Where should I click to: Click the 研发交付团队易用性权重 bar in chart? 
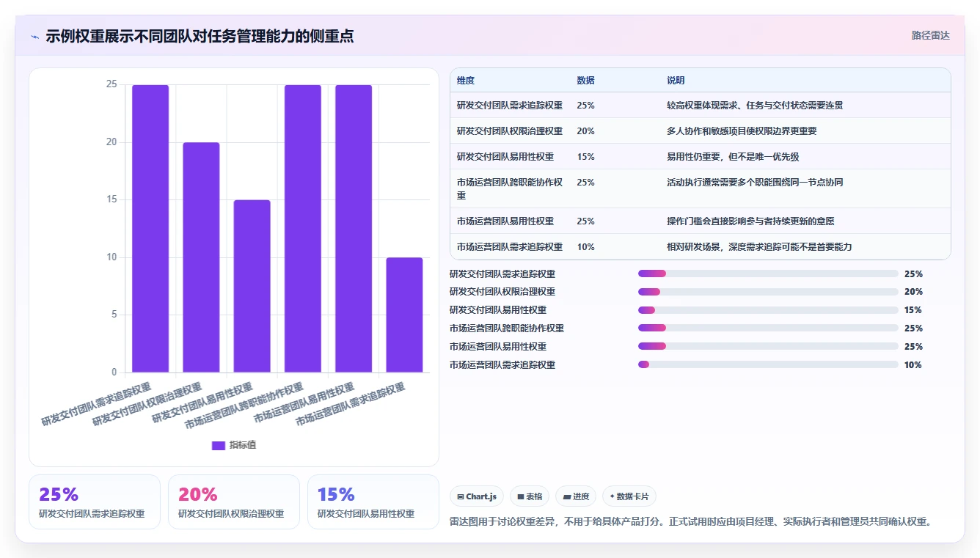pos(252,286)
